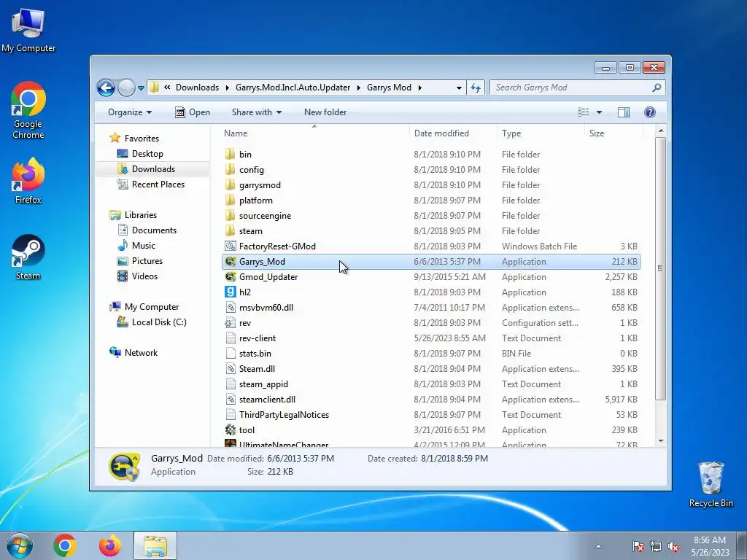Click the search magnifier icon
747x560 pixels.
[x=657, y=87]
